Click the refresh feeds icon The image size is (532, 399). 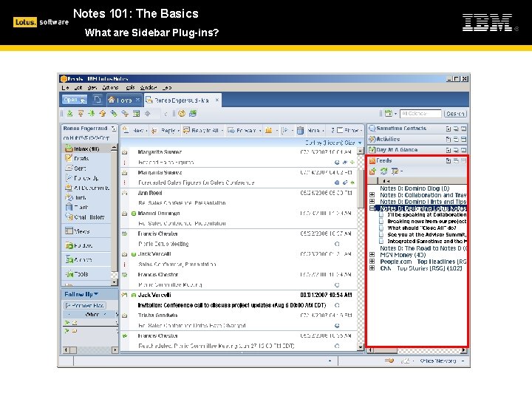(x=383, y=171)
